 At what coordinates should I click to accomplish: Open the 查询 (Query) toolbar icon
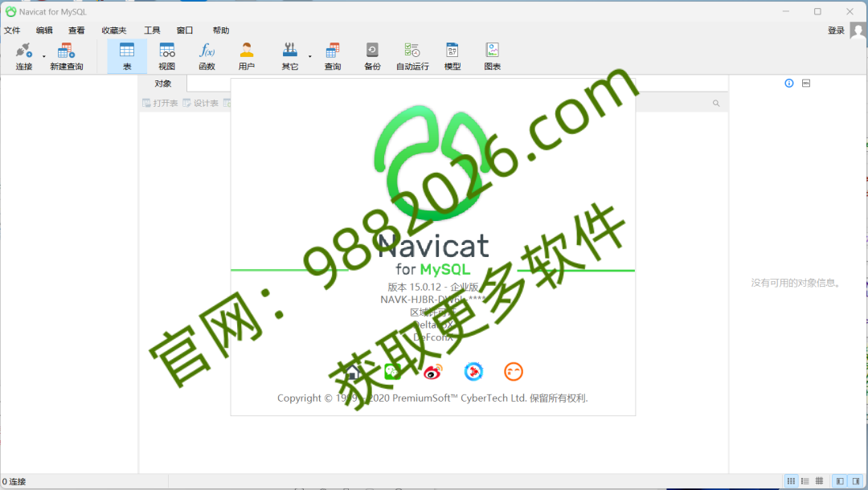(332, 56)
